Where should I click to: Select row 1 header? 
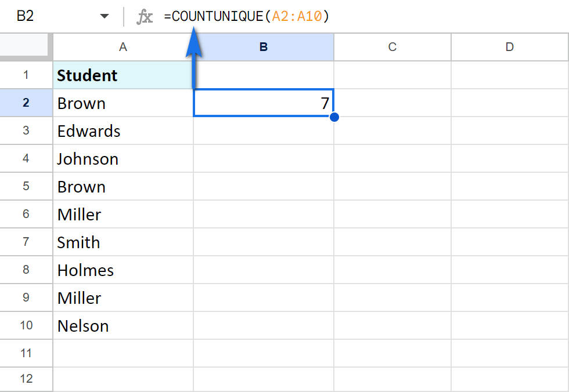(x=26, y=75)
